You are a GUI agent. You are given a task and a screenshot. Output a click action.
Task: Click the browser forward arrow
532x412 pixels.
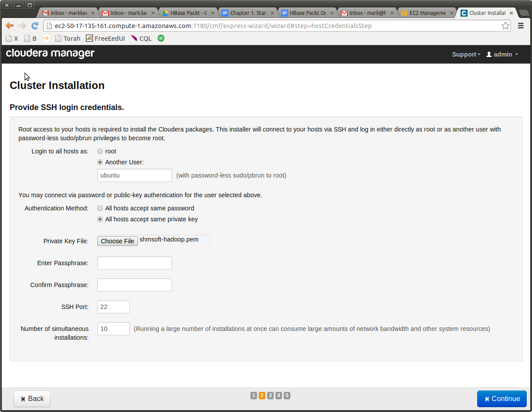22,26
